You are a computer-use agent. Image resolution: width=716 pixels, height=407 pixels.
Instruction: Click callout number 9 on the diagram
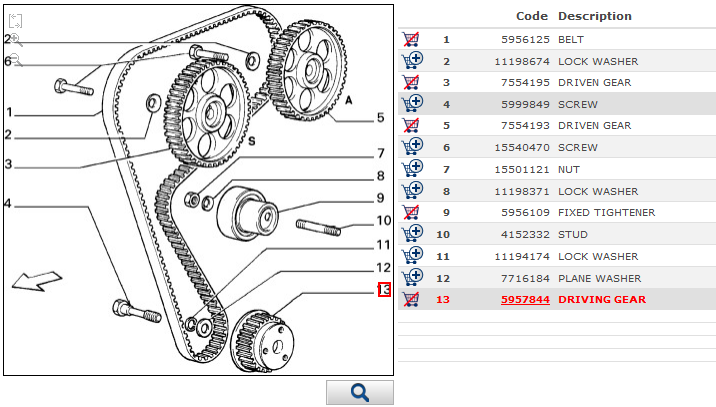point(380,198)
